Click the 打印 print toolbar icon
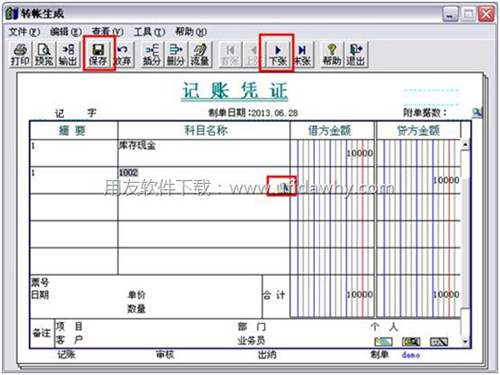 pos(20,54)
